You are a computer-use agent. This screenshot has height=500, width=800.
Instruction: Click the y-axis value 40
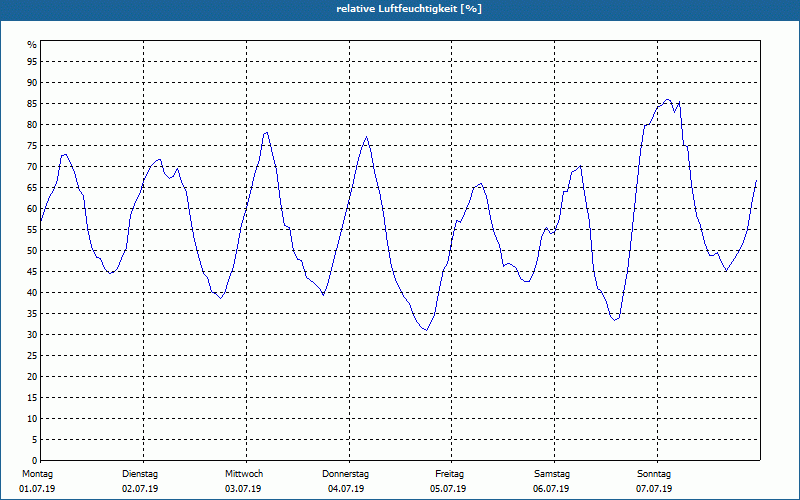click(x=32, y=293)
